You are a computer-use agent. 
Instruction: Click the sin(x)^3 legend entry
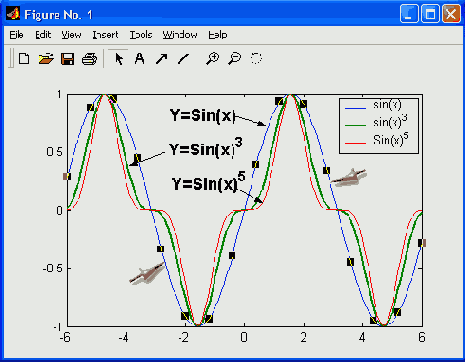tap(390, 121)
